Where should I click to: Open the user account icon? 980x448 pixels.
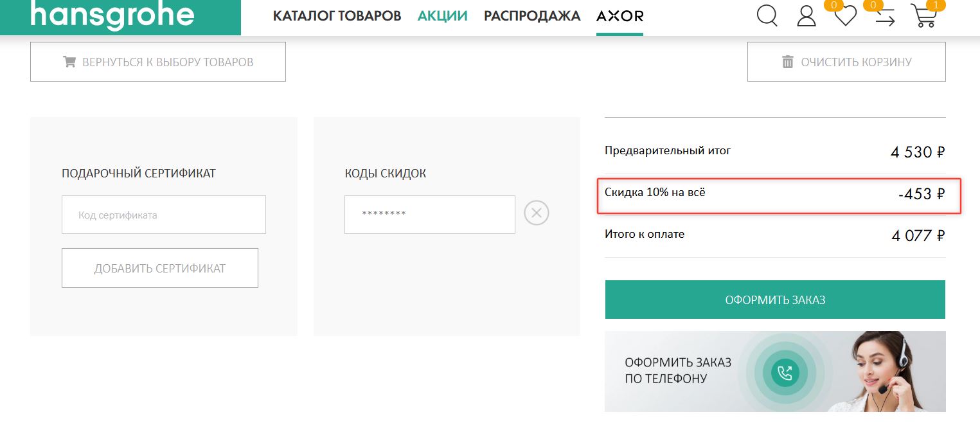point(806,16)
